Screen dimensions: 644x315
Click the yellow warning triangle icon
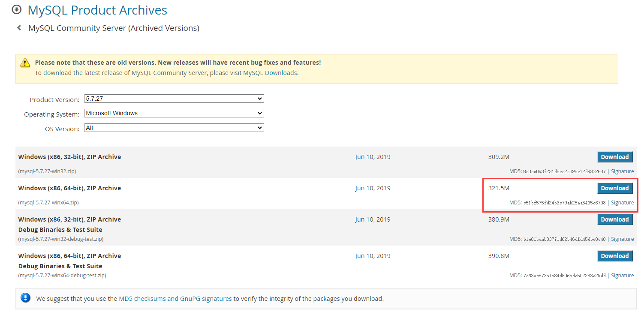(25, 63)
